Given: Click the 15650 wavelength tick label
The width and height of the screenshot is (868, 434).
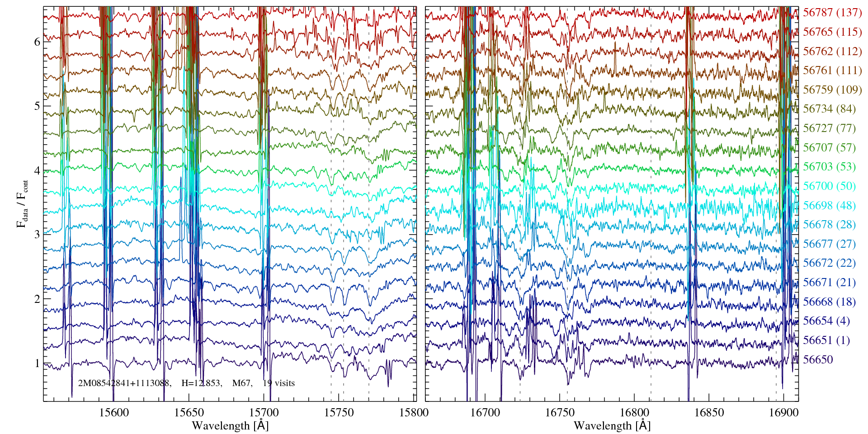Looking at the screenshot, I should point(189,413).
